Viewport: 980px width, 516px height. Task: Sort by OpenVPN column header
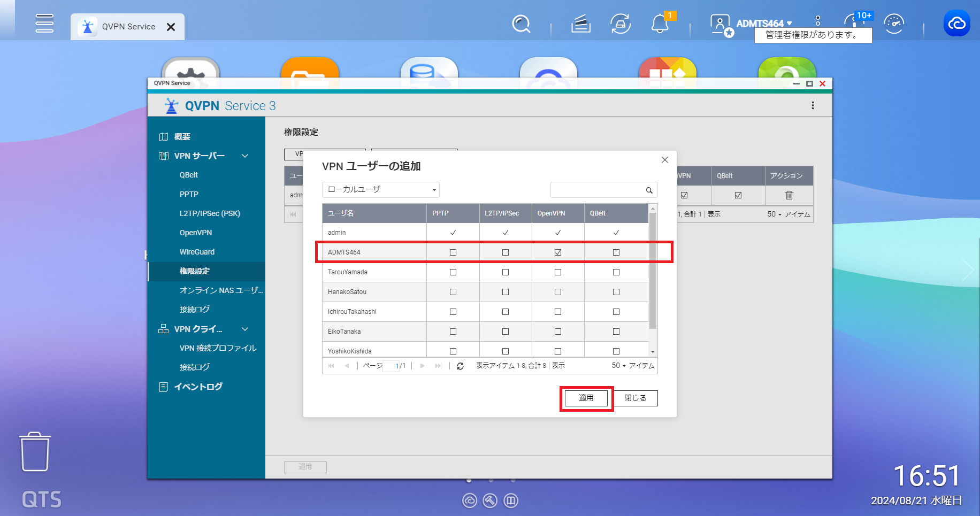[x=558, y=213]
